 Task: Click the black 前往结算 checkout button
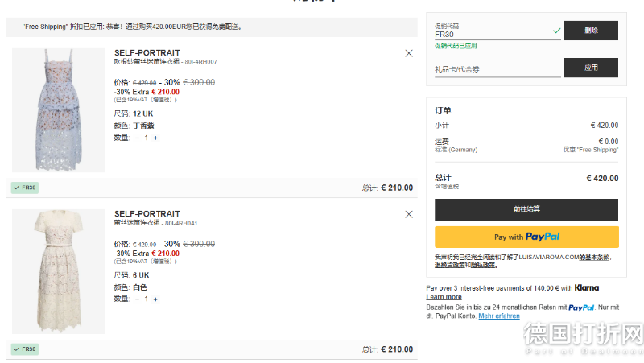tap(526, 209)
